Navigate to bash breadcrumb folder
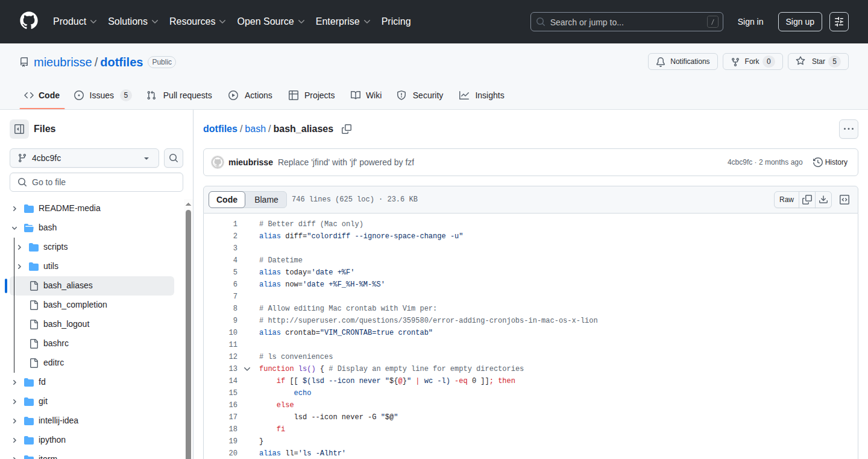 pos(255,129)
